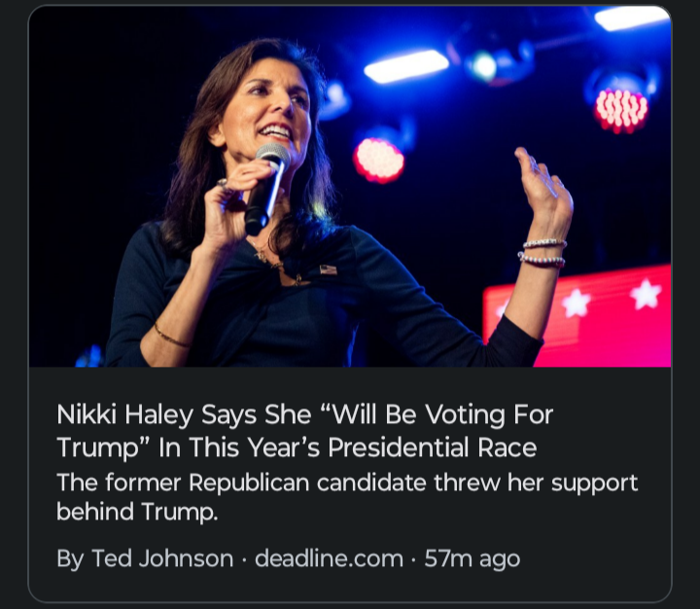
Task: Open the Nikki Haley article photo
Action: click(350, 187)
